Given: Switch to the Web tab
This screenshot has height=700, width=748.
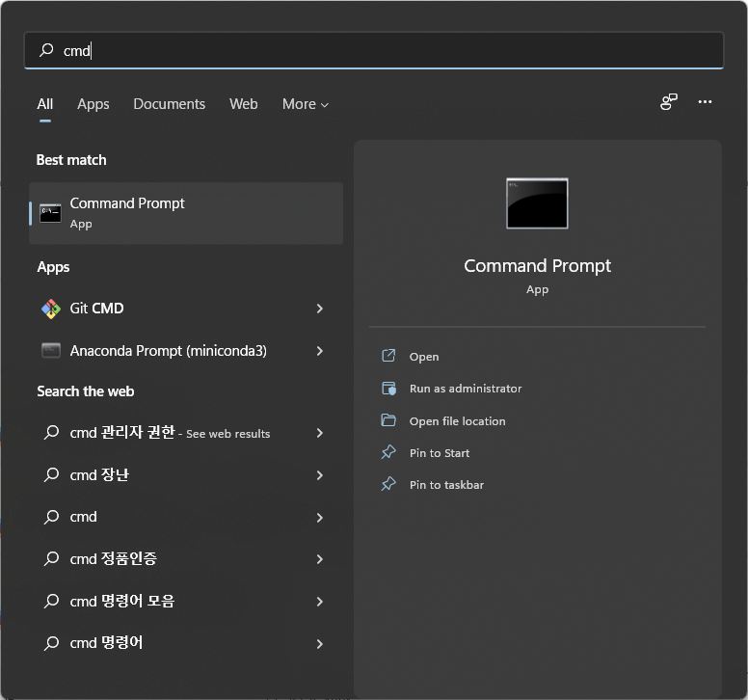Looking at the screenshot, I should (243, 104).
